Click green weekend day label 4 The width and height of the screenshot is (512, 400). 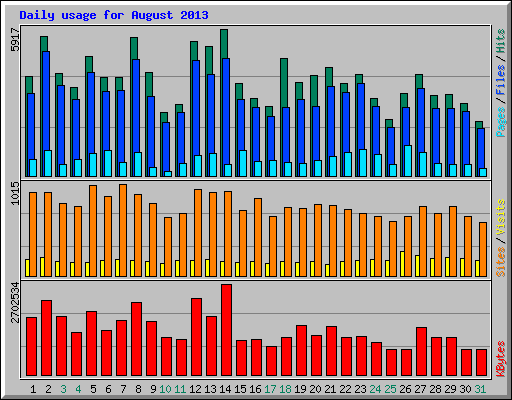[x=78, y=389]
